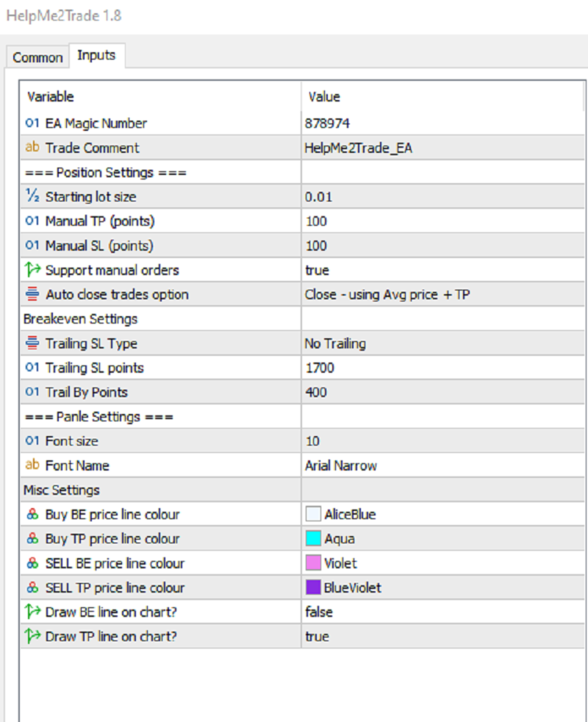
Task: Click the string icon beside Font Name
Action: pyautogui.click(x=32, y=465)
